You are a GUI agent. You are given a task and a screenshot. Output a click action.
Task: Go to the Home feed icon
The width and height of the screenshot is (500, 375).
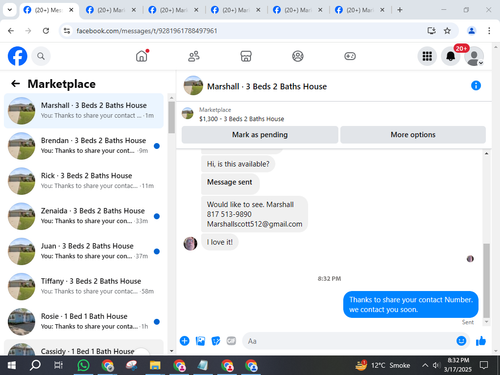142,56
